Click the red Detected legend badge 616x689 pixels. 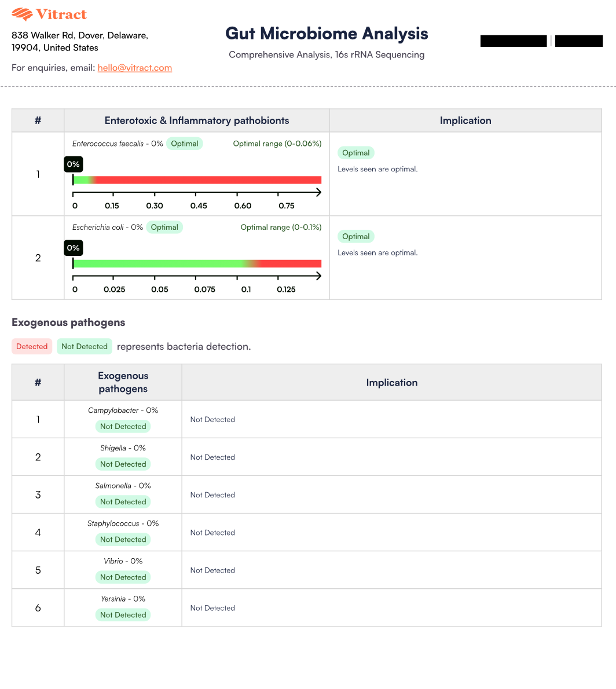click(x=32, y=346)
